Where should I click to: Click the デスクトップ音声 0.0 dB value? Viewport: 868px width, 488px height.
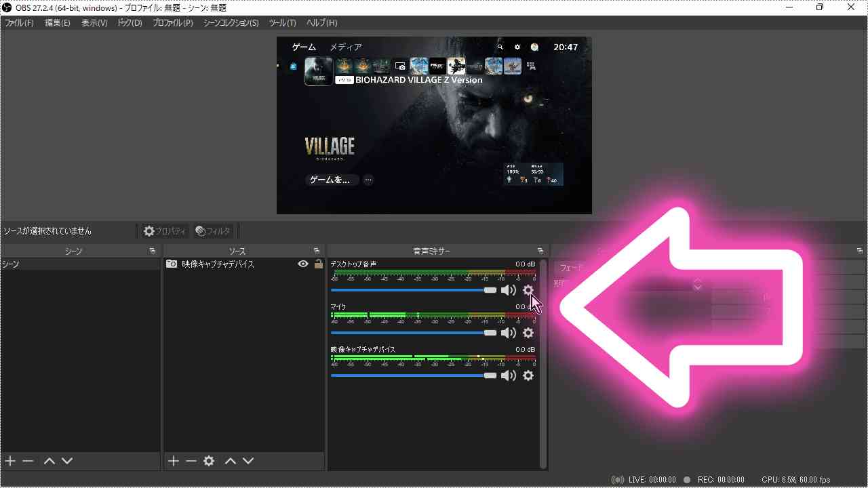coord(525,264)
